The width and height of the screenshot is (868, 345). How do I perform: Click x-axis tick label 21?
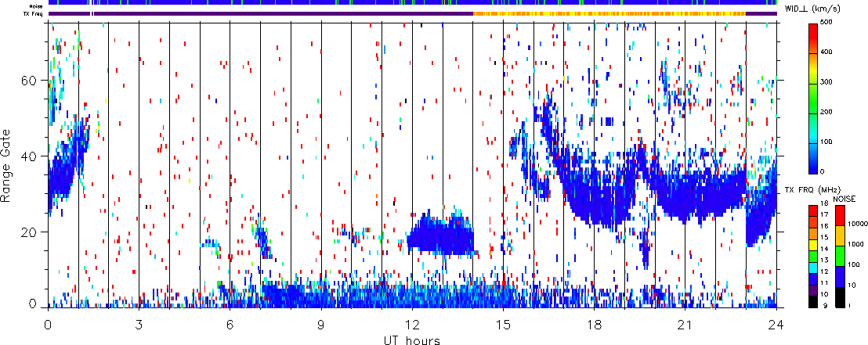pyautogui.click(x=685, y=325)
